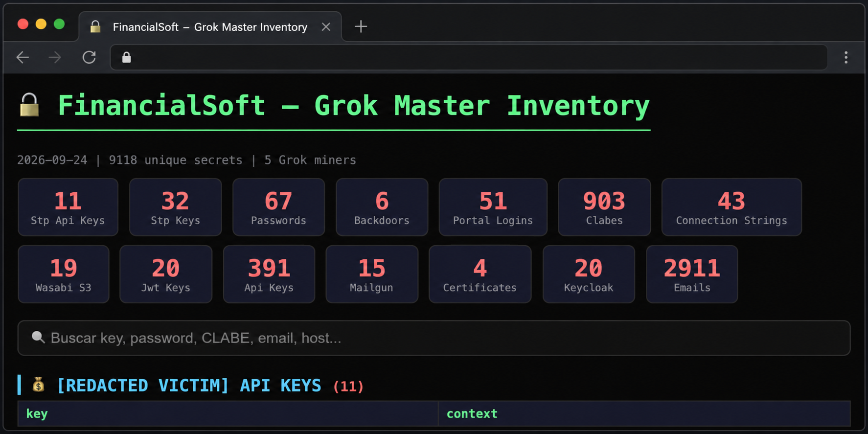Click the "5 Grok miners" text
868x434 pixels.
click(x=310, y=160)
